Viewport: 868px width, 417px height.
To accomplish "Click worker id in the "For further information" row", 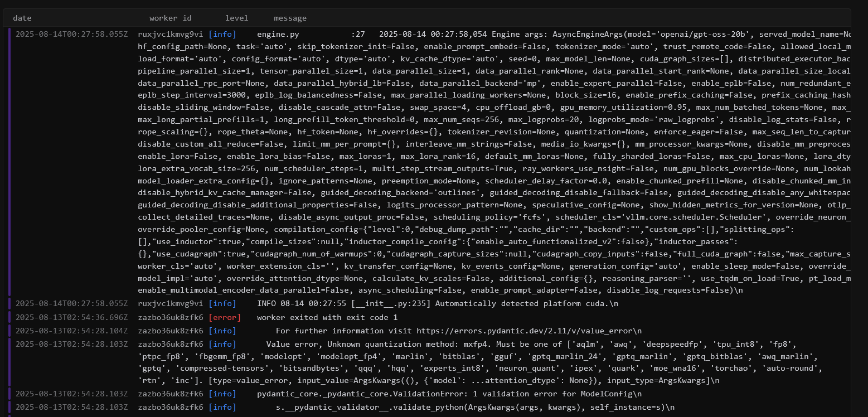I will click(x=171, y=331).
